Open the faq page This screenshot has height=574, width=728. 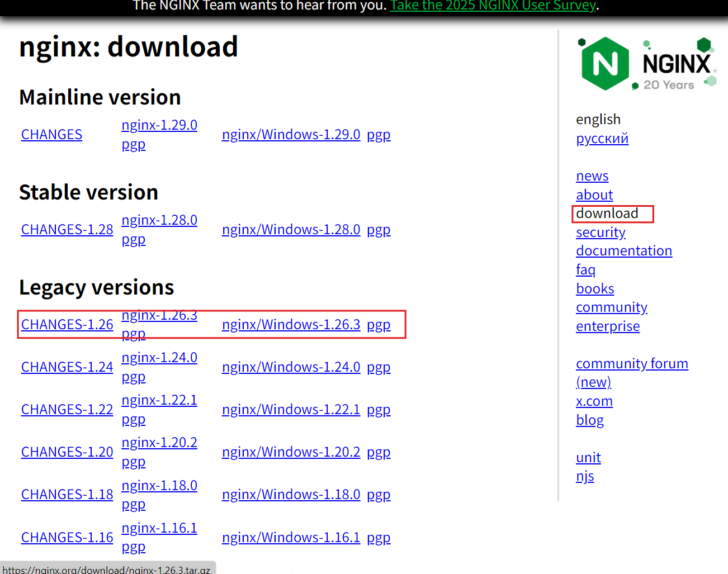coord(585,270)
